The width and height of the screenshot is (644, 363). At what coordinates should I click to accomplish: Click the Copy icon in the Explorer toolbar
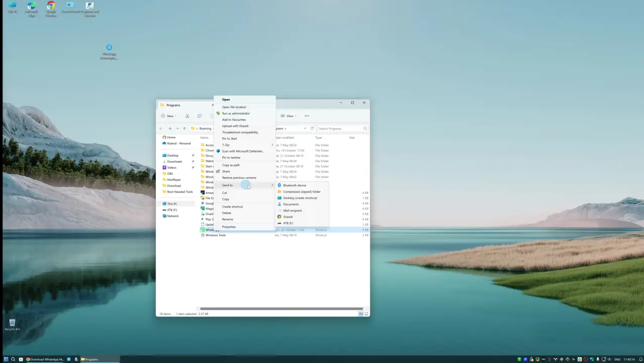199,116
